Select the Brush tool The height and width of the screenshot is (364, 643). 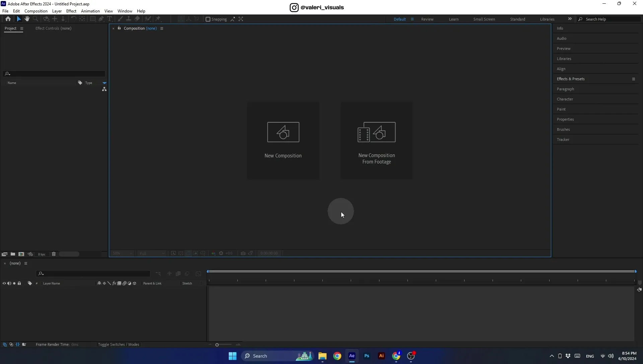coord(120,19)
